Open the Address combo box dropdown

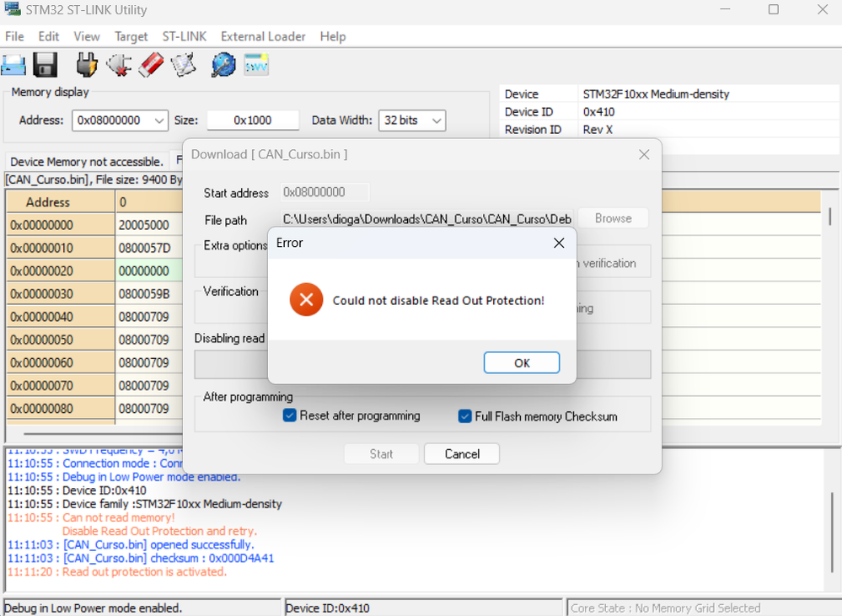point(159,121)
